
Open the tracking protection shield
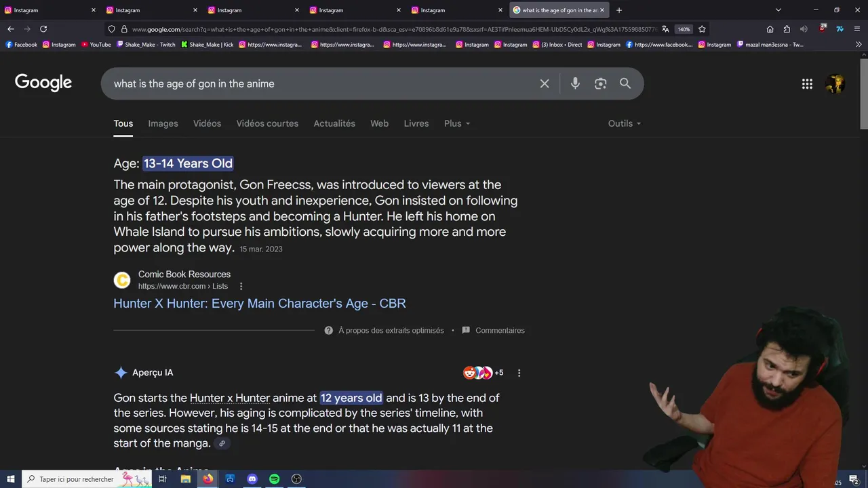coord(111,29)
